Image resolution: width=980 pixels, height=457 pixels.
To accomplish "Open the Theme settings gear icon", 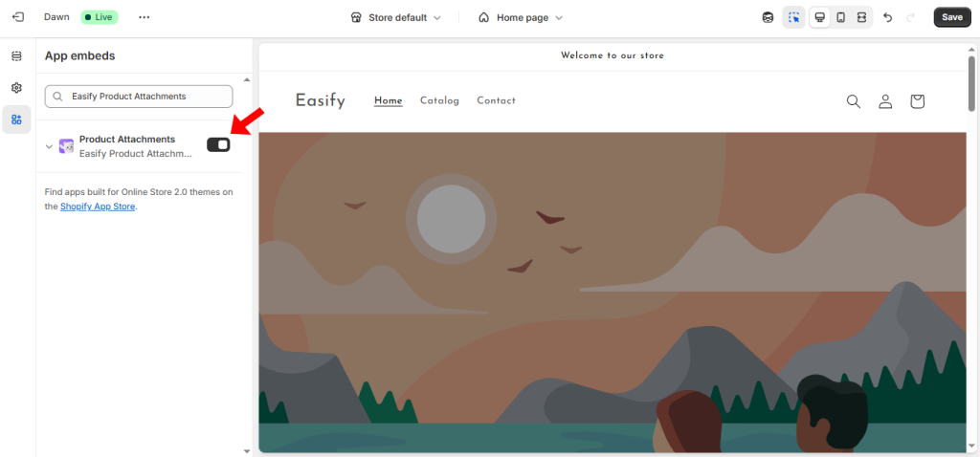I will click(x=17, y=88).
